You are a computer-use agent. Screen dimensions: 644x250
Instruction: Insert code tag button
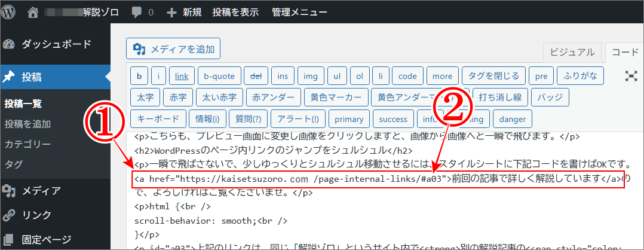coord(408,76)
